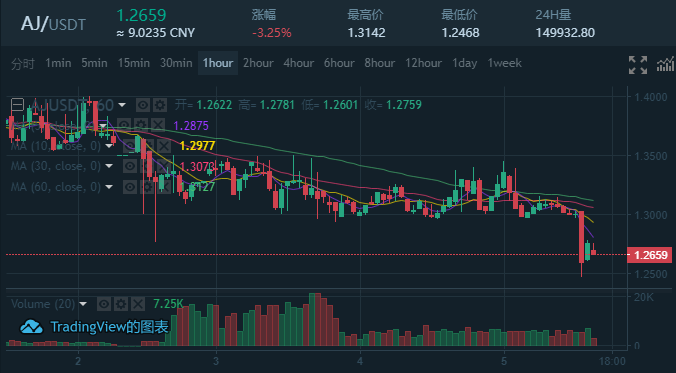This screenshot has width=676, height=373.
Task: Hide the MA (10, close, 0) line
Action: pyautogui.click(x=130, y=146)
